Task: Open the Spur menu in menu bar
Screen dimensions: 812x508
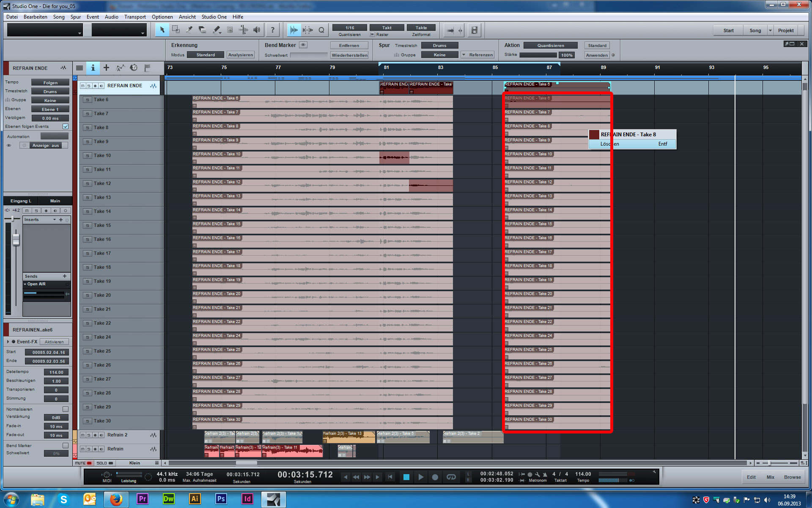Action: (x=75, y=17)
